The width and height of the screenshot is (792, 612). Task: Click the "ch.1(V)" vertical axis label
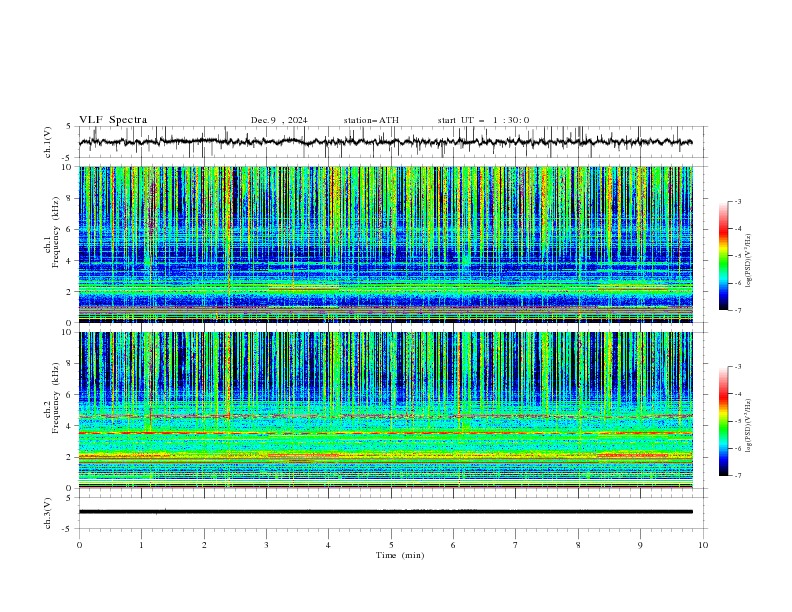tap(48, 142)
